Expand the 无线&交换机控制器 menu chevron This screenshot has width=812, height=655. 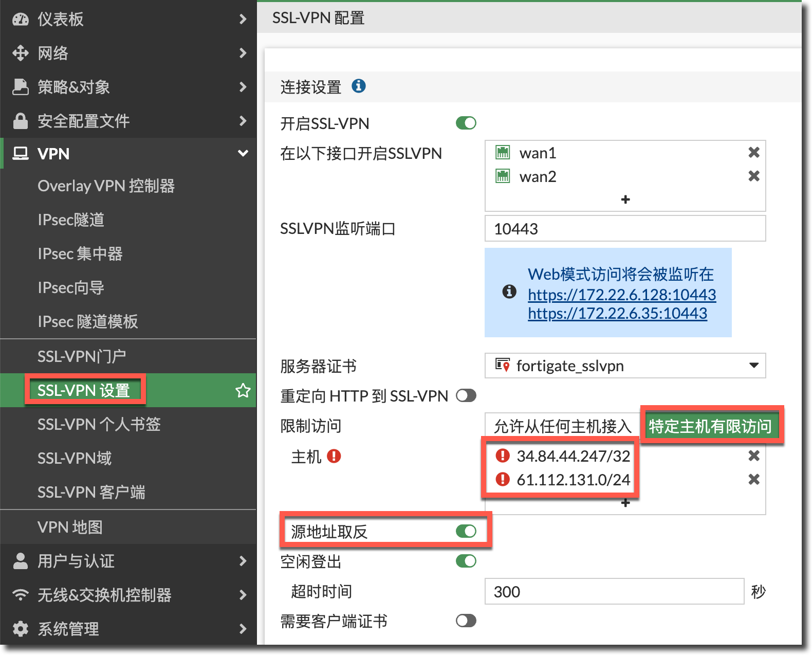click(x=243, y=595)
